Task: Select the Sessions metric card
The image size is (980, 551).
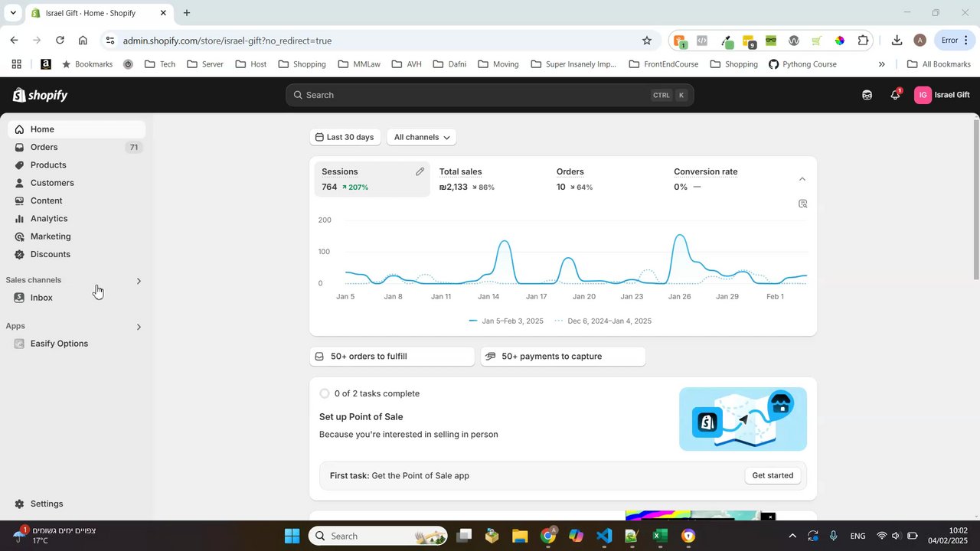Action: click(372, 179)
